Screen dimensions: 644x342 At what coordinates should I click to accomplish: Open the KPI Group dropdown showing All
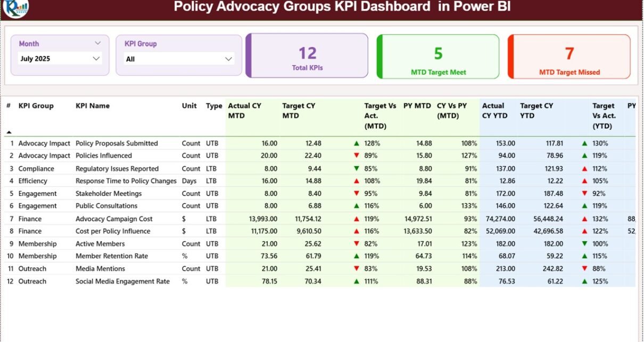click(179, 59)
